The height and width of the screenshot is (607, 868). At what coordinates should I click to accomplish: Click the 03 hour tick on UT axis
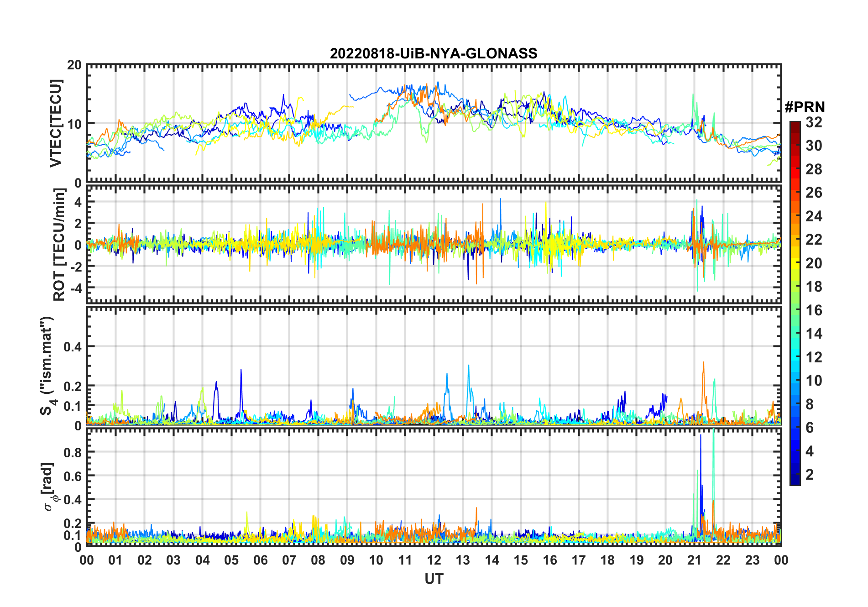(173, 560)
